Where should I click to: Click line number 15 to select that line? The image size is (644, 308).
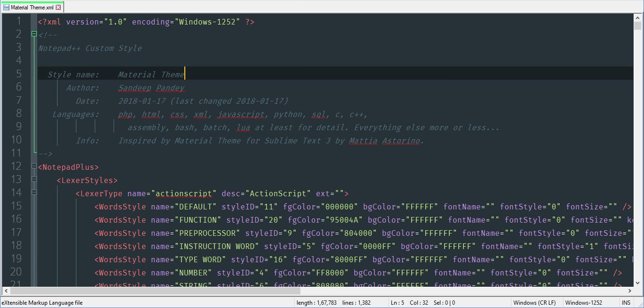[x=17, y=206]
